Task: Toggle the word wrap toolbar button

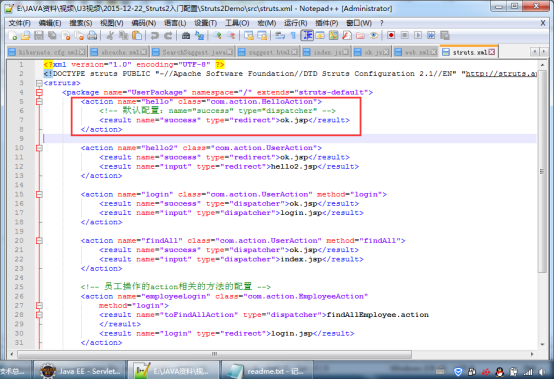Action: pos(280,35)
